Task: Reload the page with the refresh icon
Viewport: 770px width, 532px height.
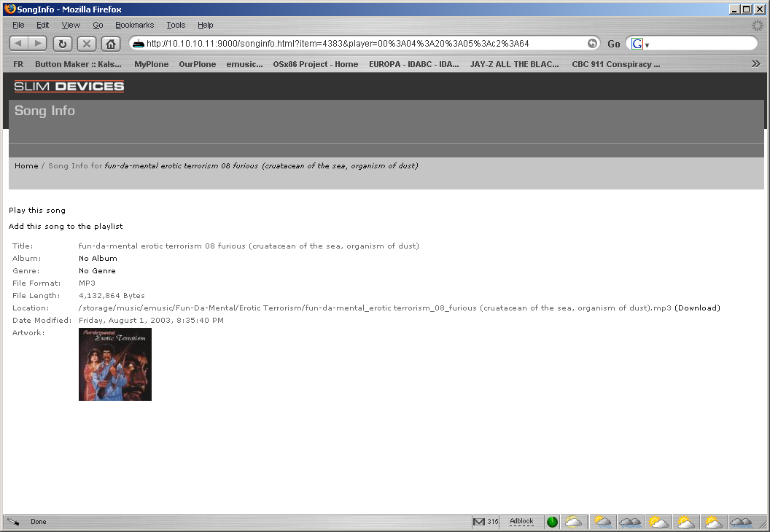Action: (x=62, y=44)
